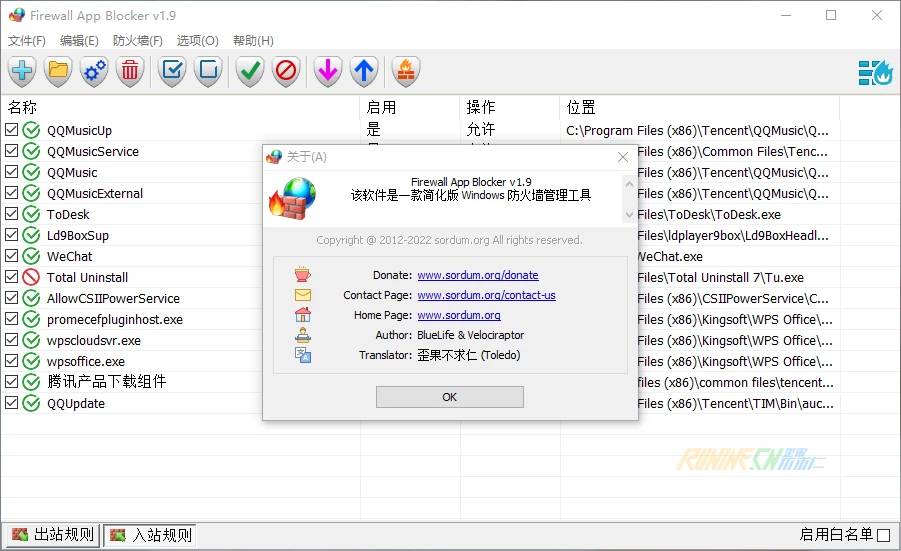Viewport: 901px width, 551px height.
Task: Click the blue gears toolbar icon
Action: tap(95, 71)
